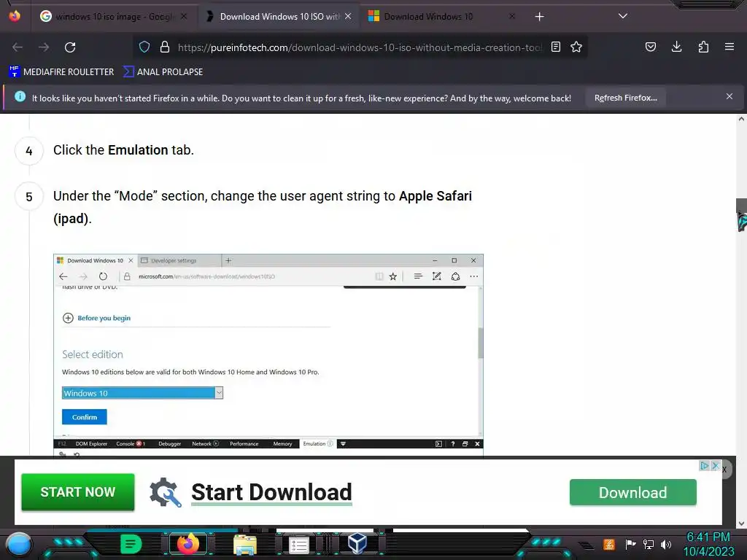
Task: Close the Download Windows 10 ISO tab
Action: (348, 17)
